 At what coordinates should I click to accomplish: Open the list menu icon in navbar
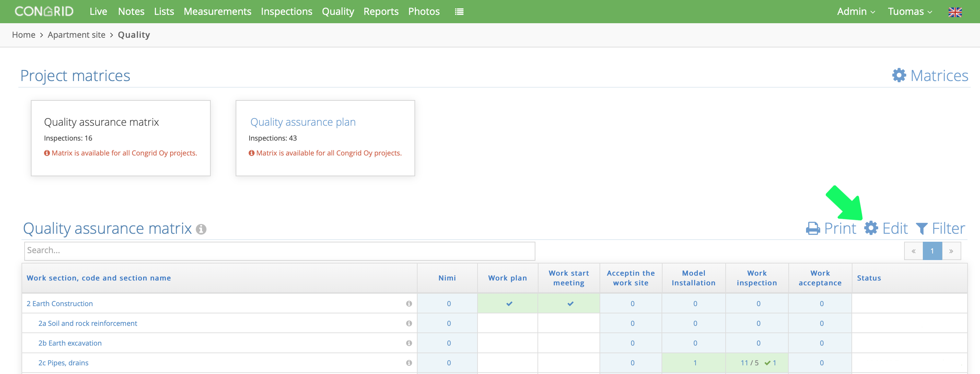pos(459,12)
